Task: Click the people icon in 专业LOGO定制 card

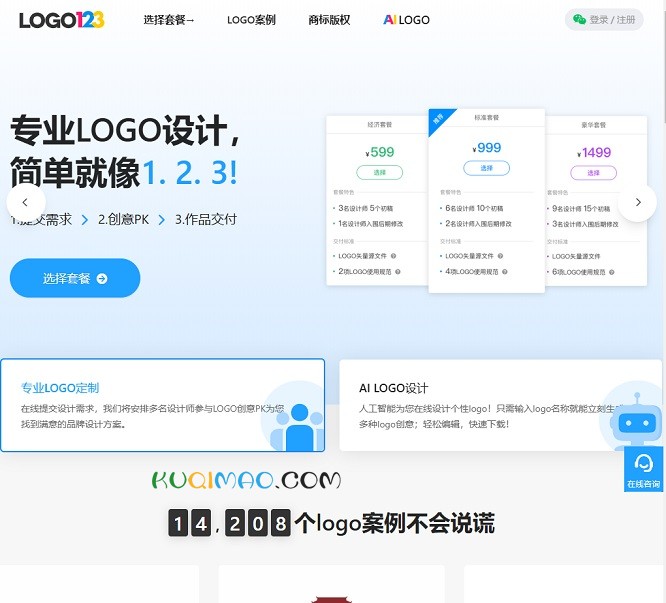Action: point(299,426)
